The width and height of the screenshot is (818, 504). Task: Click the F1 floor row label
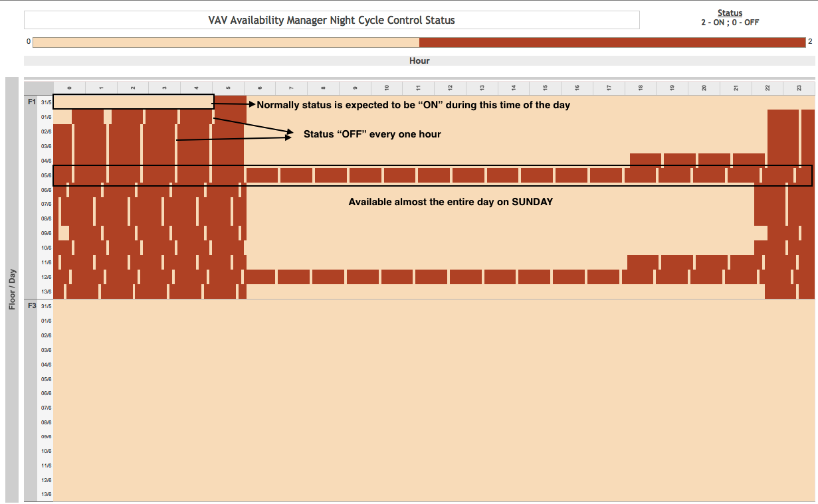[x=31, y=102]
